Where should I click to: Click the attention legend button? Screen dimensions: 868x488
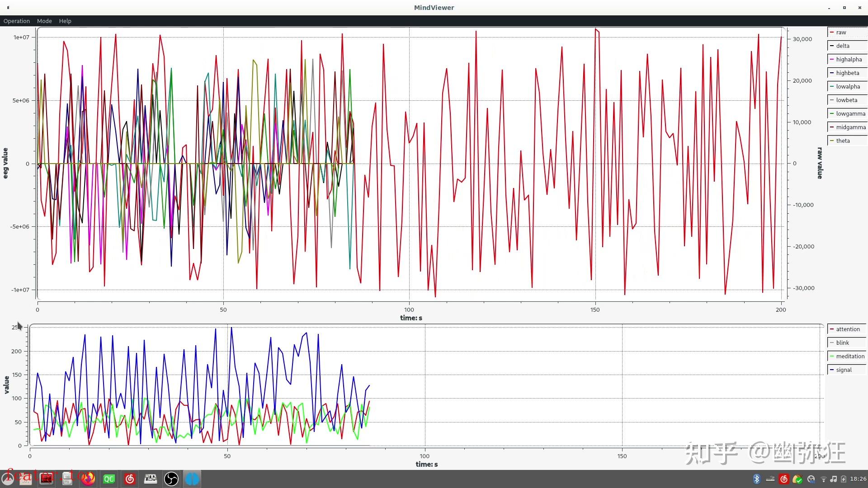(x=848, y=329)
